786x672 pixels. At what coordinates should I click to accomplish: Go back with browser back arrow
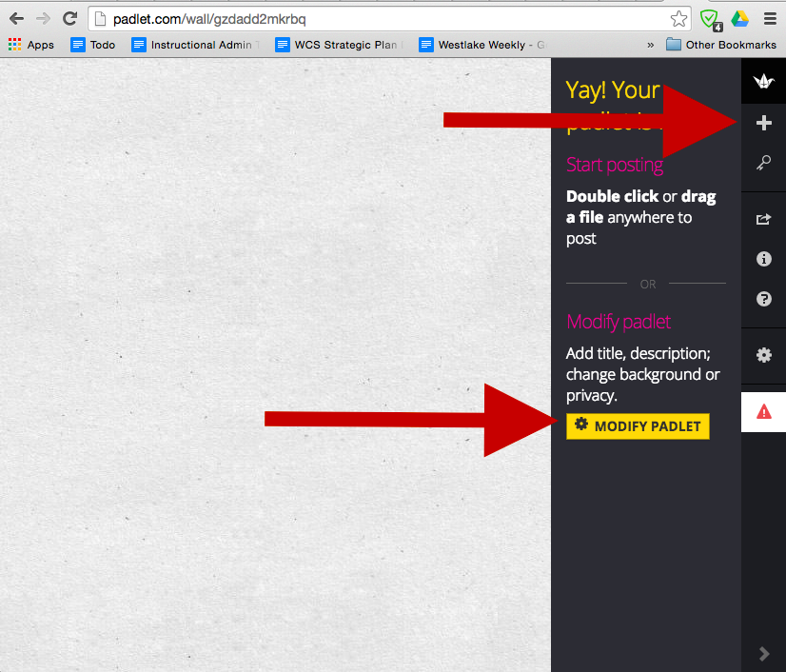click(x=16, y=19)
